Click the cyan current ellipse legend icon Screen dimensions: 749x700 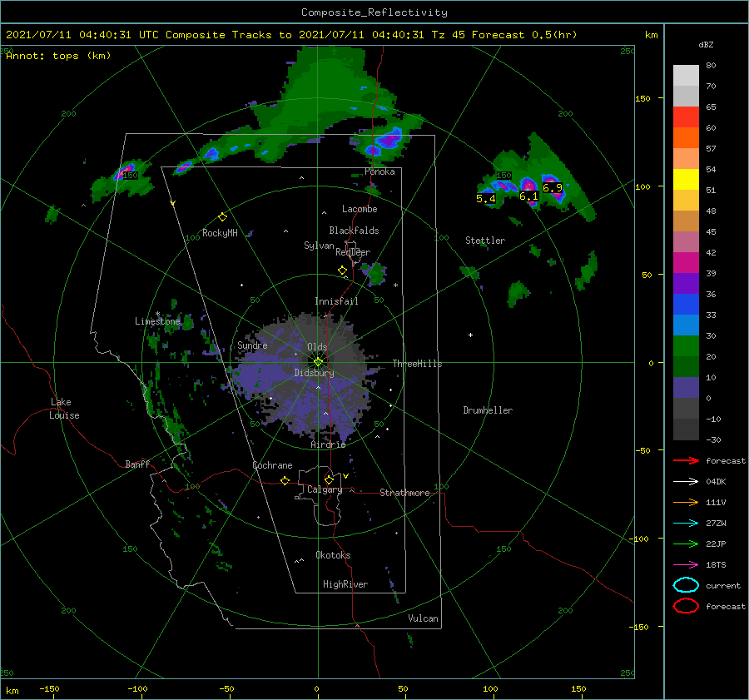686,585
